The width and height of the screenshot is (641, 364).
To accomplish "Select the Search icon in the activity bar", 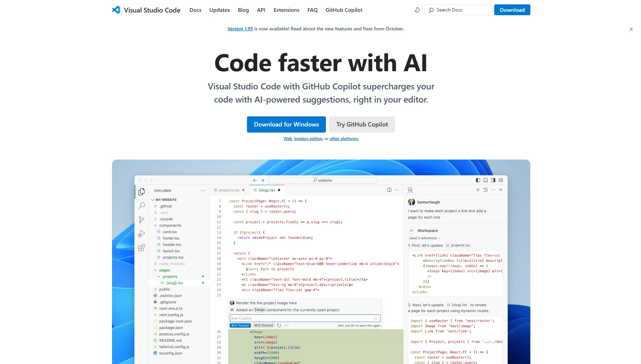I will (x=142, y=205).
